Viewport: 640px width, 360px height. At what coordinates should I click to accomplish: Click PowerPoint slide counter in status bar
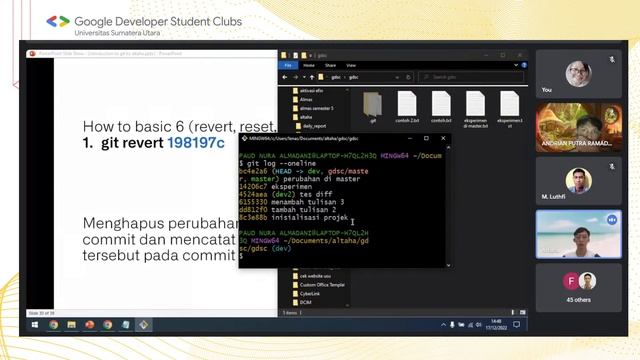click(42, 313)
